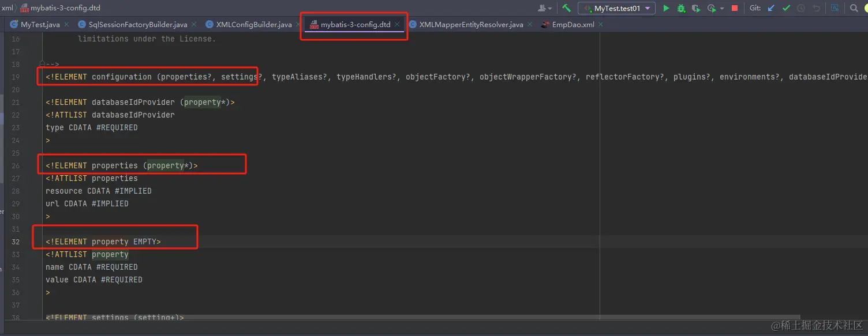Click 'name CDATA #REQUIRED' line
This screenshot has height=336, width=868.
tap(92, 267)
